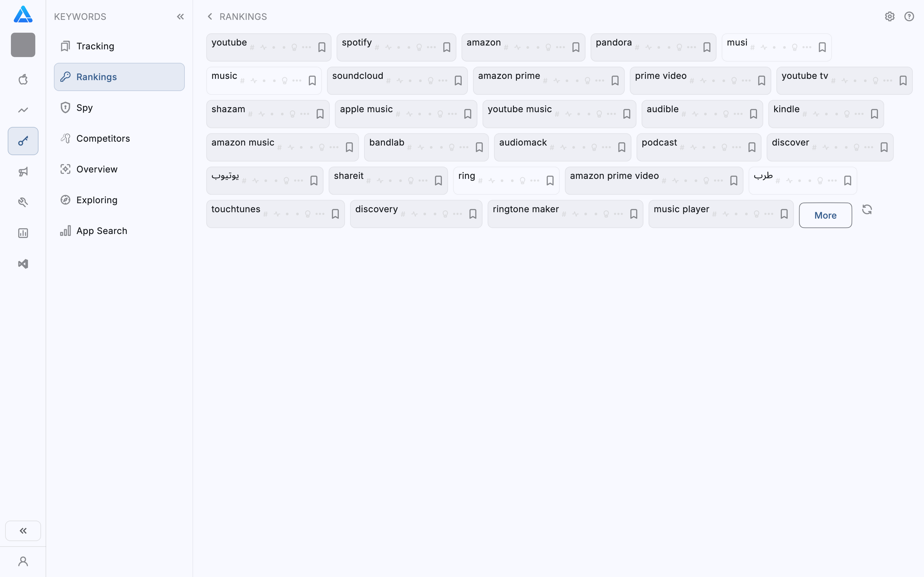Click the shazam keyword chip
Viewport: 924px width, 577px height.
point(228,110)
